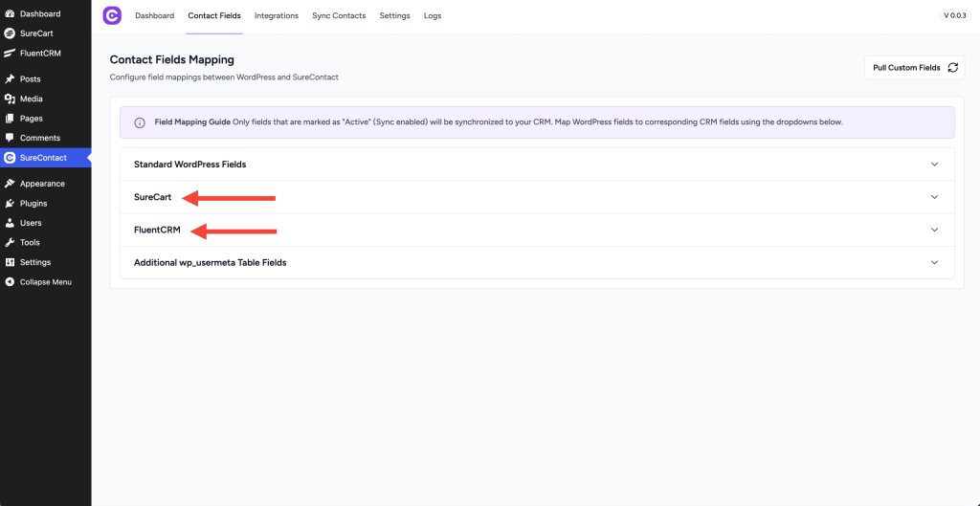Go to the Logs tab
The height and width of the screenshot is (506, 980).
pos(433,16)
